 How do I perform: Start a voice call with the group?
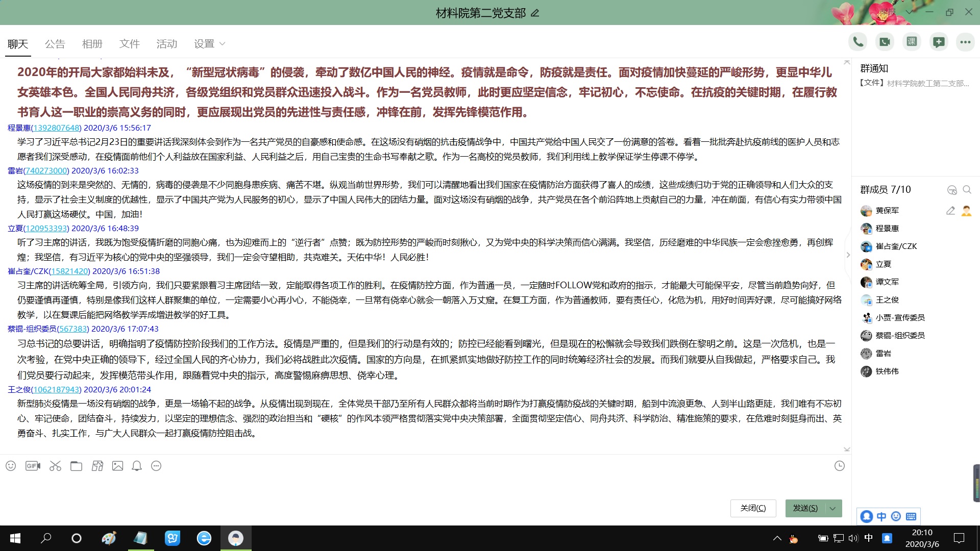[858, 42]
